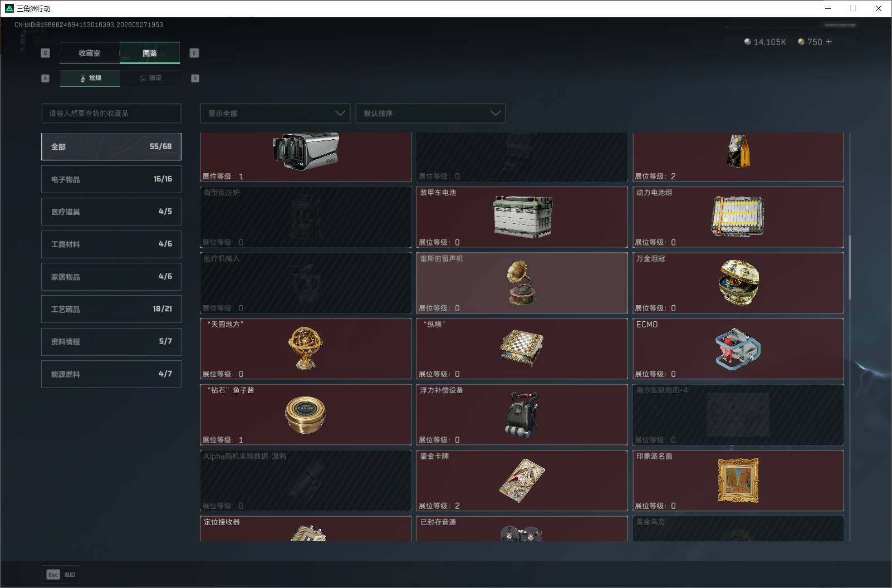
Task: Select the 工艺藏品 category
Action: pos(111,309)
